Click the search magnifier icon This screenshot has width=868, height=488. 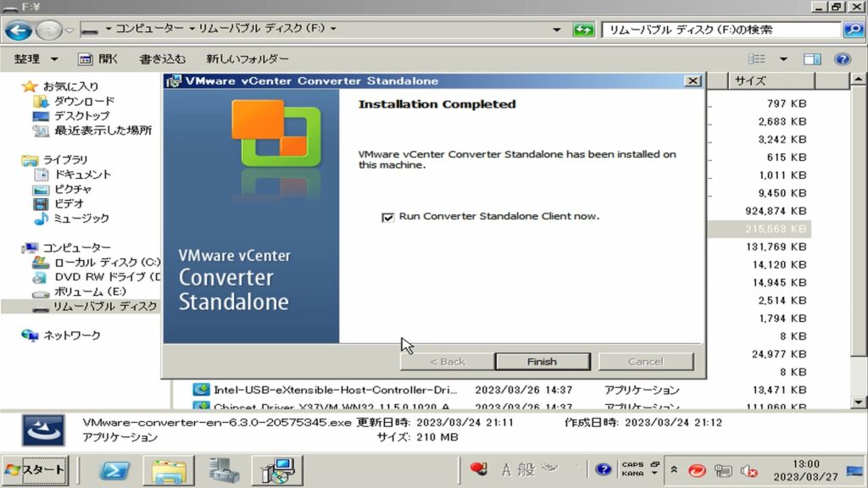click(x=853, y=30)
